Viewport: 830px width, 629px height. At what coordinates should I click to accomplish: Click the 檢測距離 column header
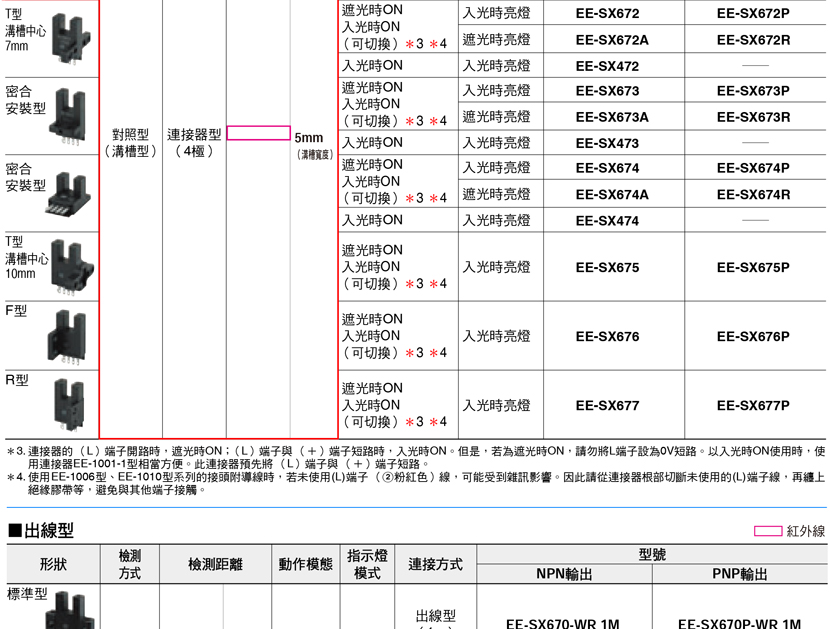pyautogui.click(x=215, y=564)
